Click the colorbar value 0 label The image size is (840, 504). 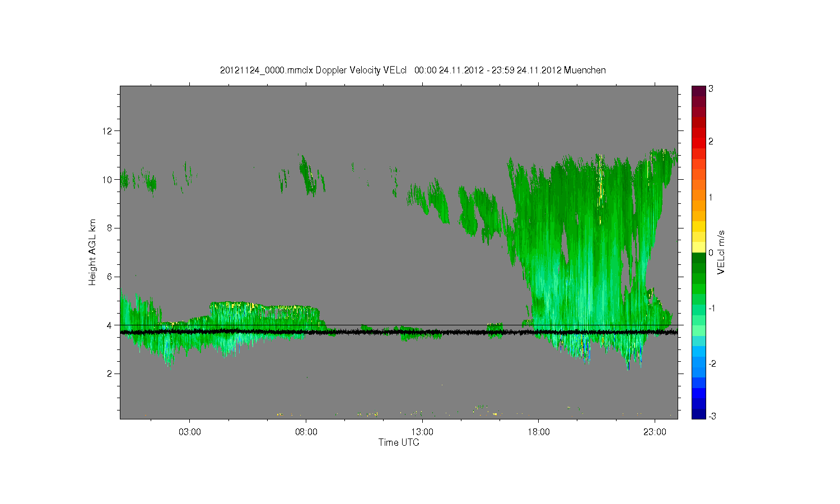(x=711, y=253)
